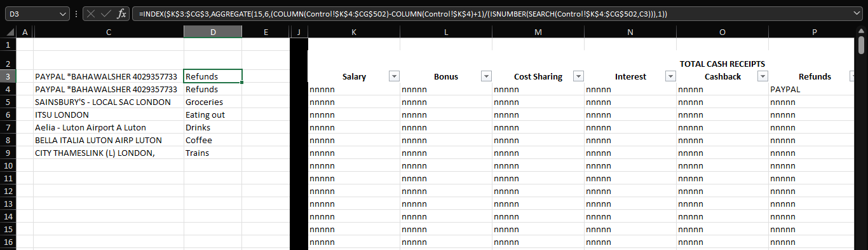This screenshot has width=868, height=250.
Task: Click the Select All corner triangle
Action: (10, 32)
